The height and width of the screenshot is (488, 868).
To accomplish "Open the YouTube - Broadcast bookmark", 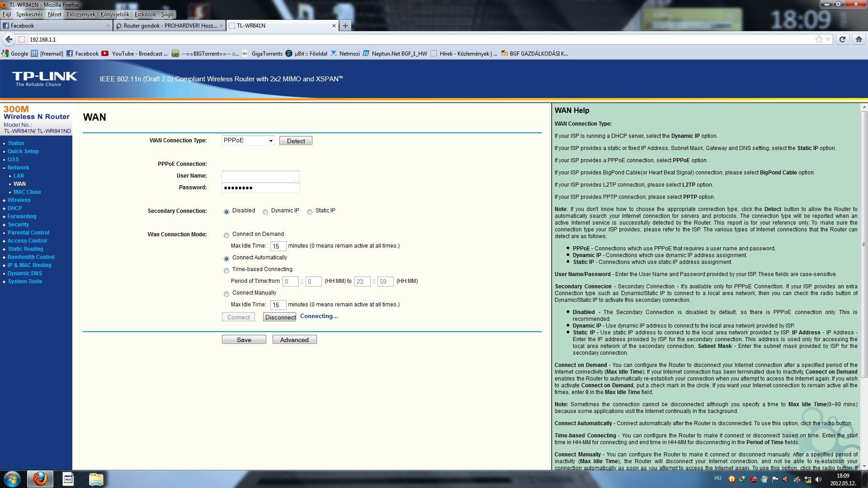I will click(x=135, y=53).
